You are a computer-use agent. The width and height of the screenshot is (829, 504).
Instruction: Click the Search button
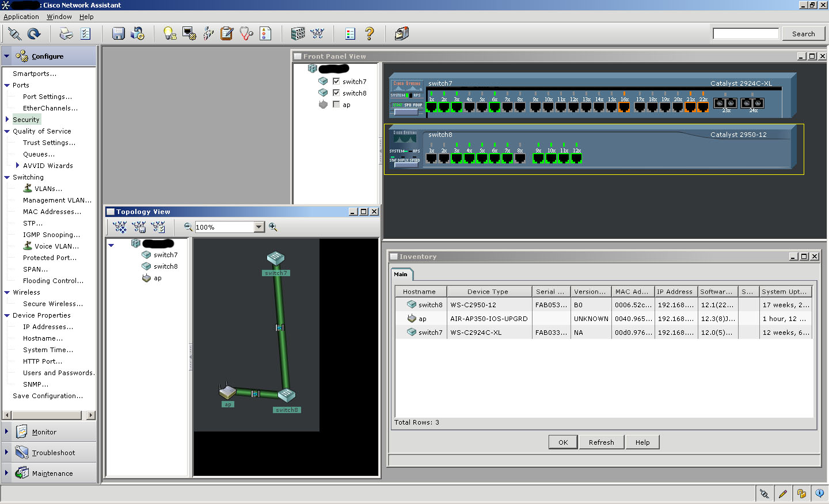click(804, 34)
